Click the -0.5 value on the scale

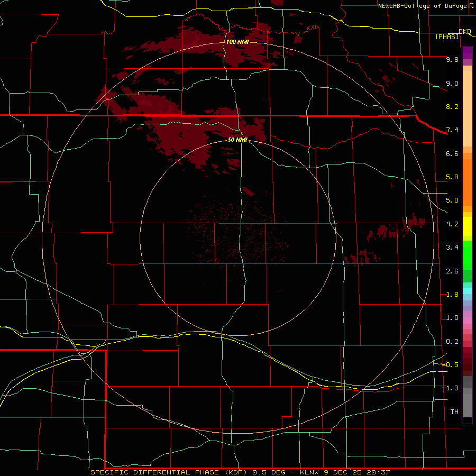451,364
